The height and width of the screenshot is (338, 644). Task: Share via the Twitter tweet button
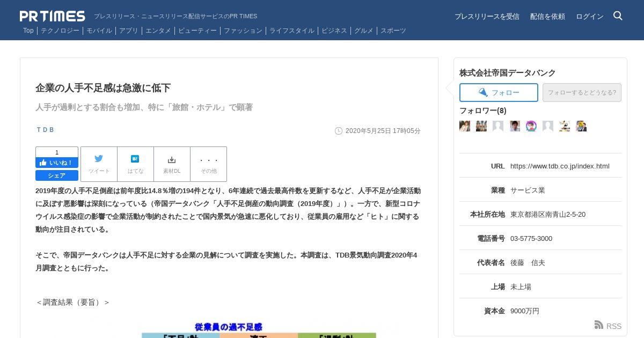pos(99,164)
